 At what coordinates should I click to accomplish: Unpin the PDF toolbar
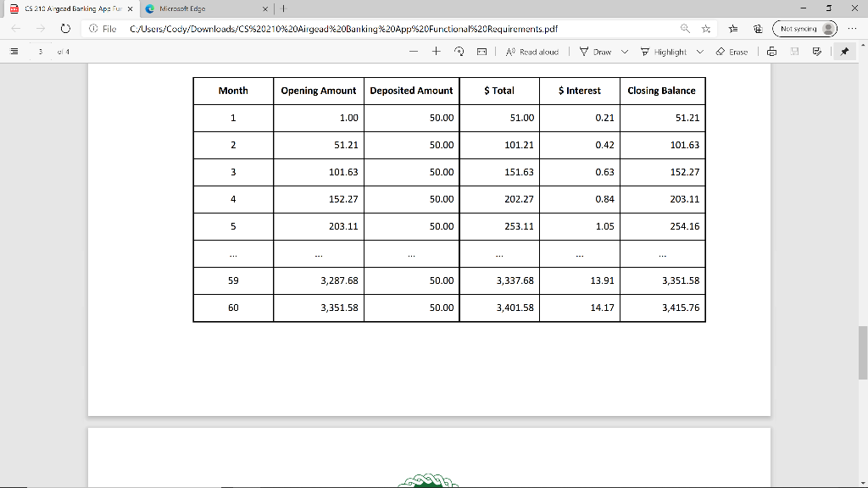point(843,51)
